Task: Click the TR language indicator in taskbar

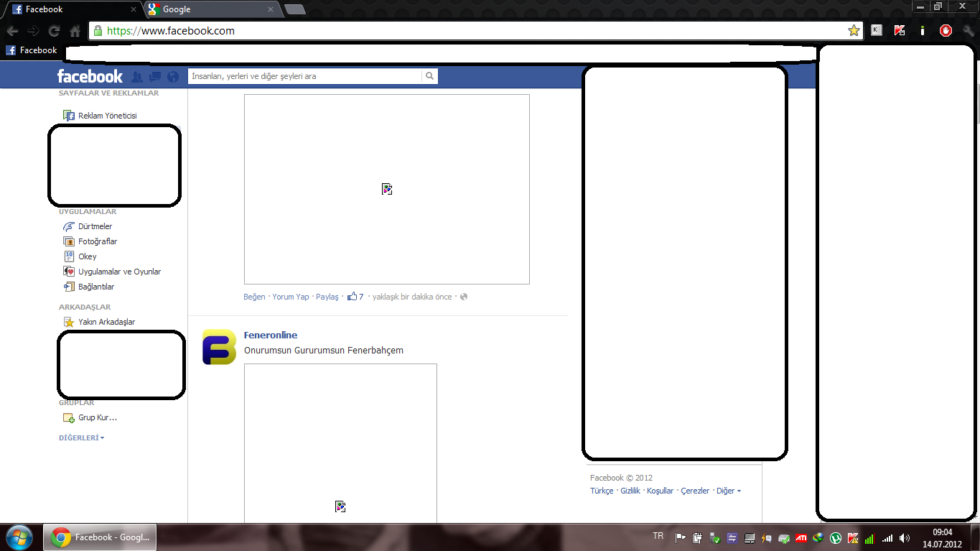Action: pyautogui.click(x=658, y=536)
